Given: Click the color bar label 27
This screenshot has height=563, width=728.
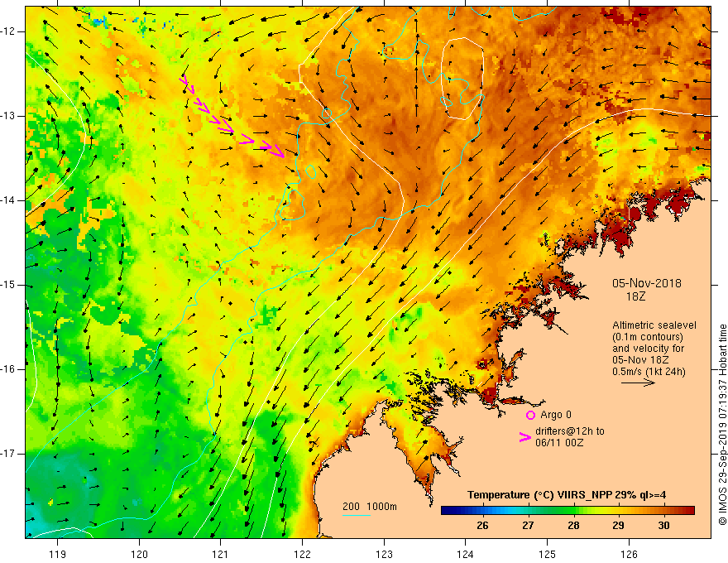Looking at the screenshot, I should (528, 526).
